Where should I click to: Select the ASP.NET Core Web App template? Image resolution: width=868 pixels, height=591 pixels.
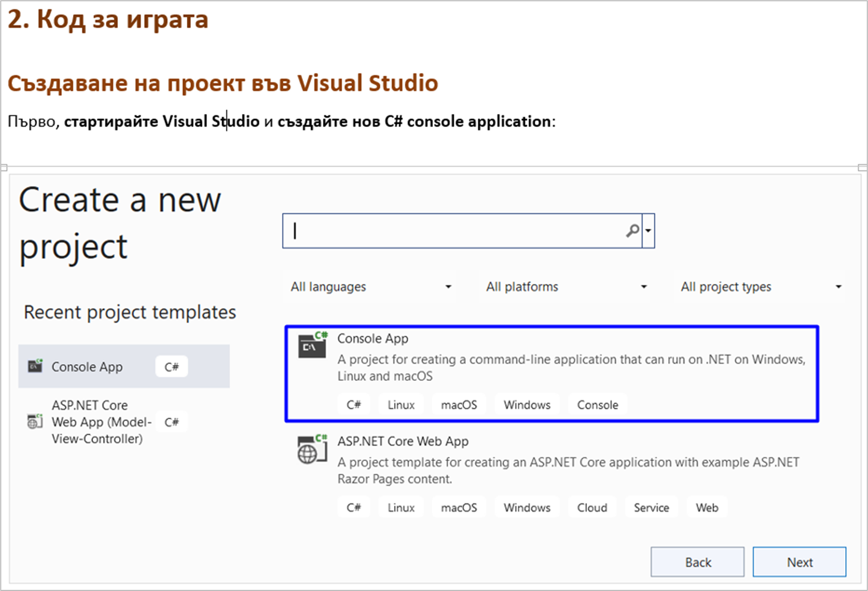pos(403,441)
